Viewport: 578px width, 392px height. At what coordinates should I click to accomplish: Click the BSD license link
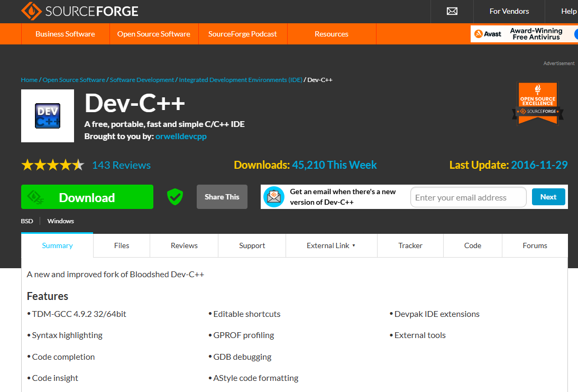(x=27, y=221)
